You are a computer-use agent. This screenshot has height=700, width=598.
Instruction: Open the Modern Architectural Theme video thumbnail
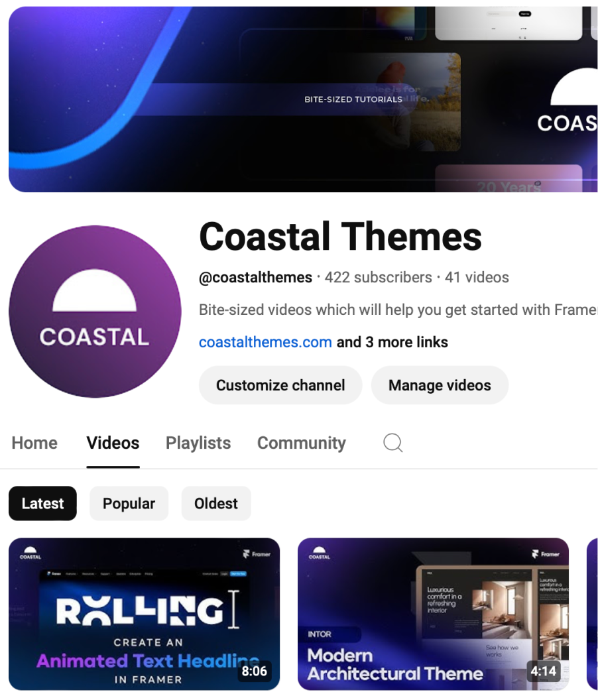point(433,614)
